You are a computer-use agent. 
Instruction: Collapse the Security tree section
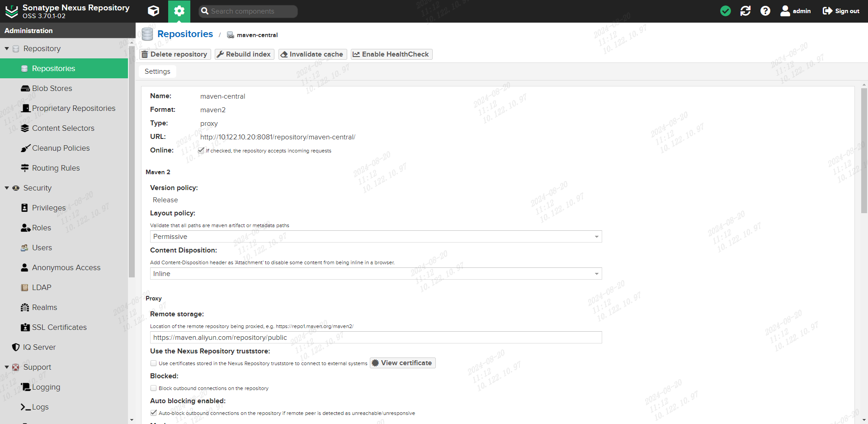[x=7, y=188]
